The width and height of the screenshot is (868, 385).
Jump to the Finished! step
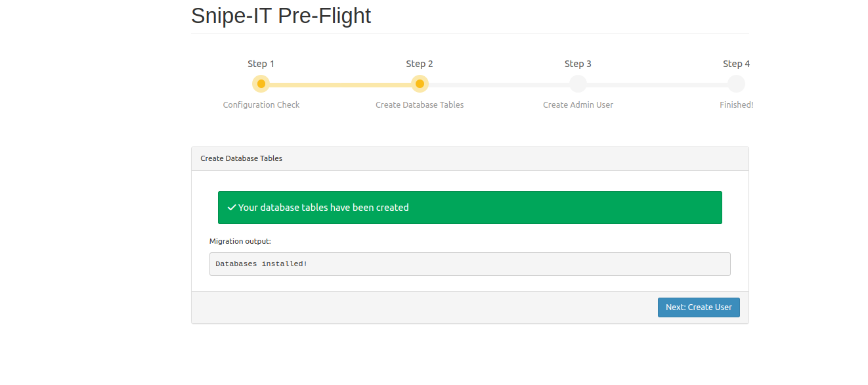(736, 105)
